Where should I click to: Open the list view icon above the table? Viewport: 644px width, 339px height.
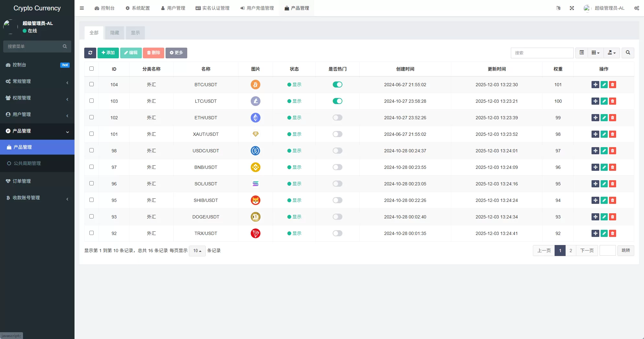581,53
